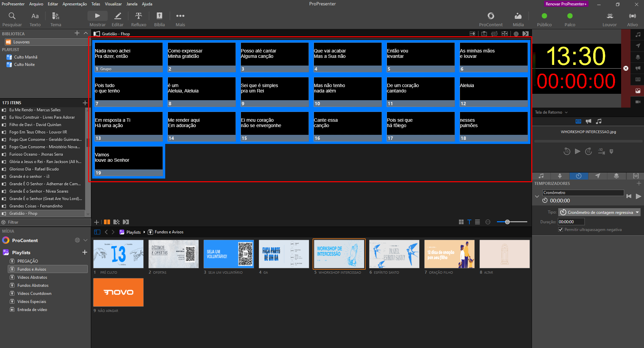Select song Furioso Oceano - Jhonas Serra

point(36,154)
